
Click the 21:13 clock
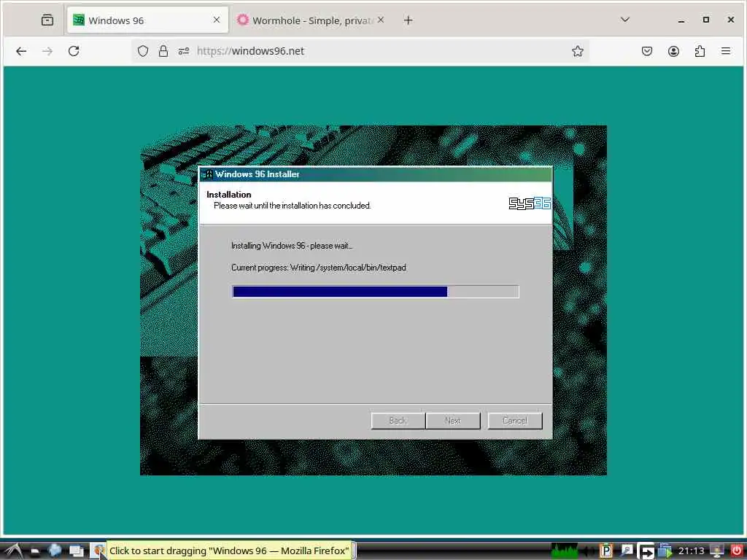(691, 551)
